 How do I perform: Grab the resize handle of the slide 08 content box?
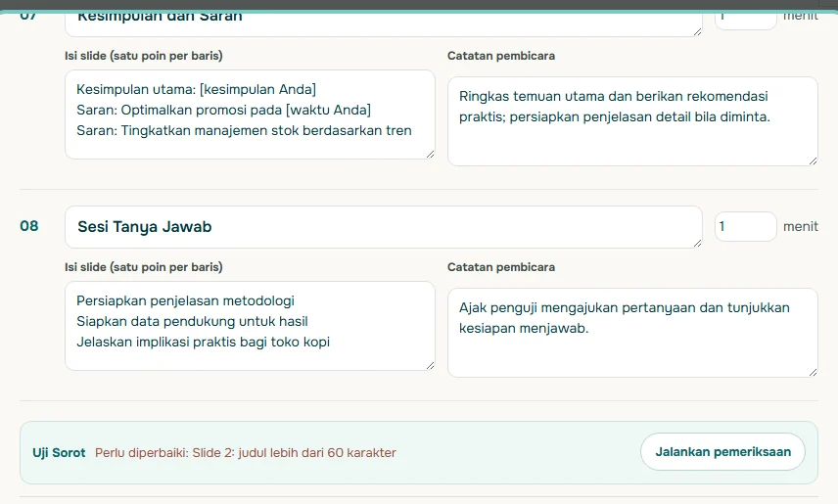pos(430,366)
